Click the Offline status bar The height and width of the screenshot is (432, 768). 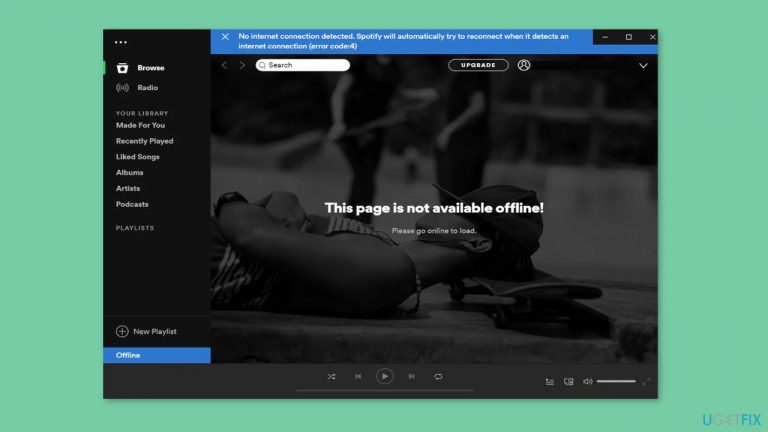point(157,355)
